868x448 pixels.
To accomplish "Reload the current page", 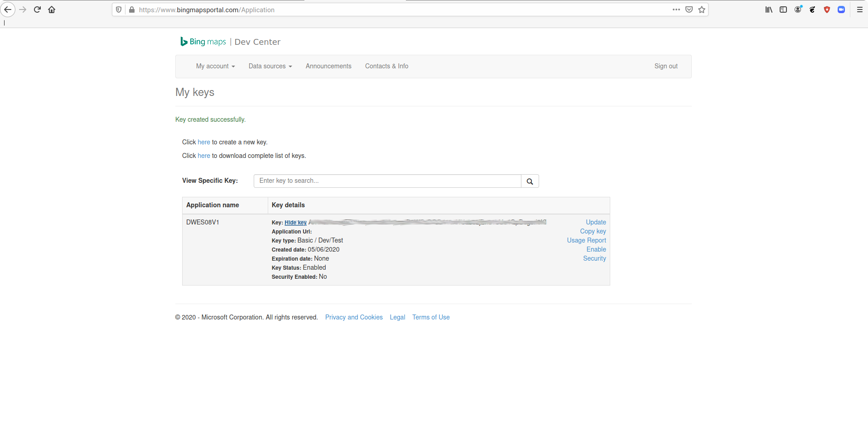I will pos(37,10).
